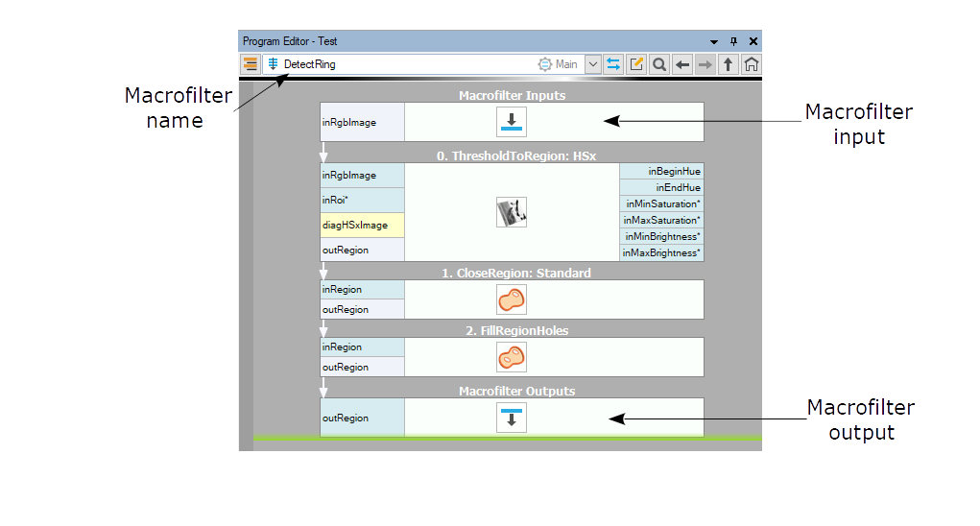Select the inRoi* port of ThresholdToRegion
980x526 pixels.
pyautogui.click(x=362, y=200)
